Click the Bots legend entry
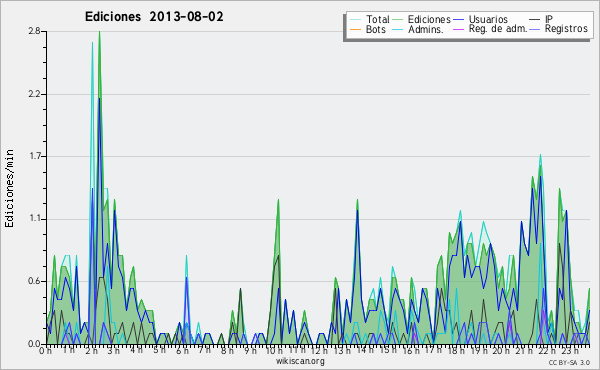The width and height of the screenshot is (600, 370). coord(368,29)
